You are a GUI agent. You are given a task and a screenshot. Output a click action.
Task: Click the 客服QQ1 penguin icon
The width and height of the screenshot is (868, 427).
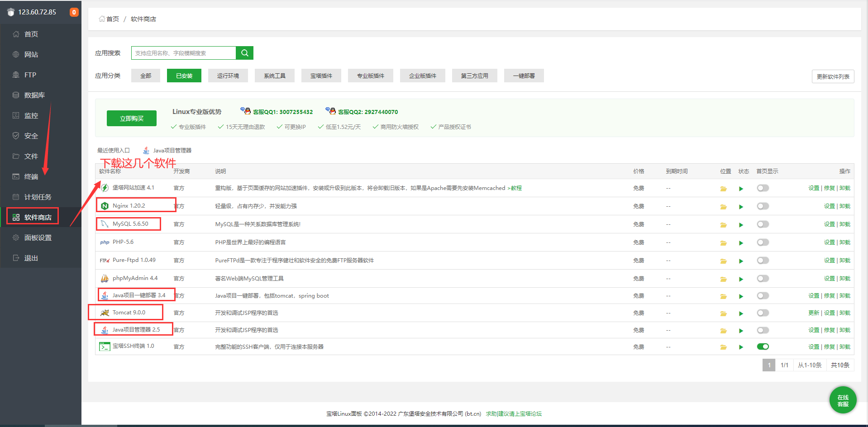point(246,111)
